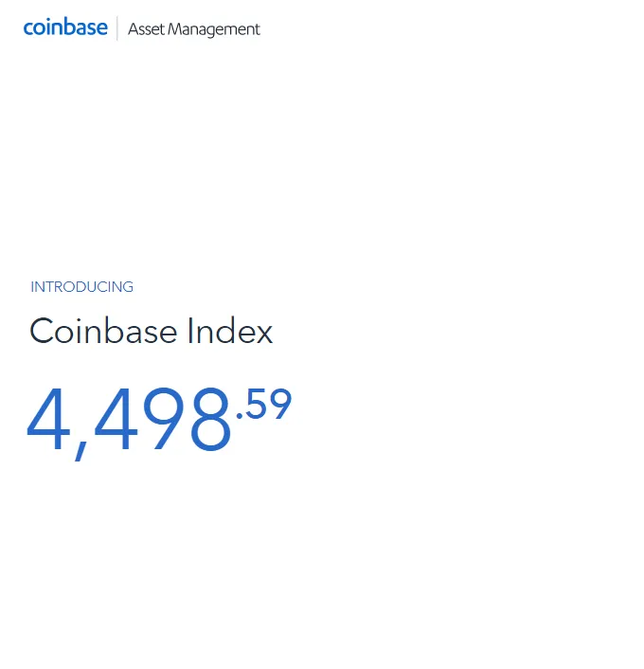The width and height of the screenshot is (644, 669).
Task: Click the Coinbase Index heading
Action: pyautogui.click(x=151, y=331)
